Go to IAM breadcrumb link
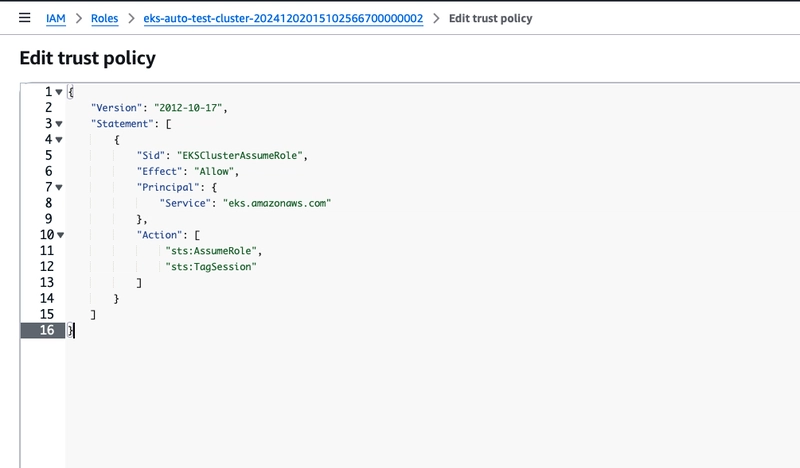 click(x=56, y=18)
